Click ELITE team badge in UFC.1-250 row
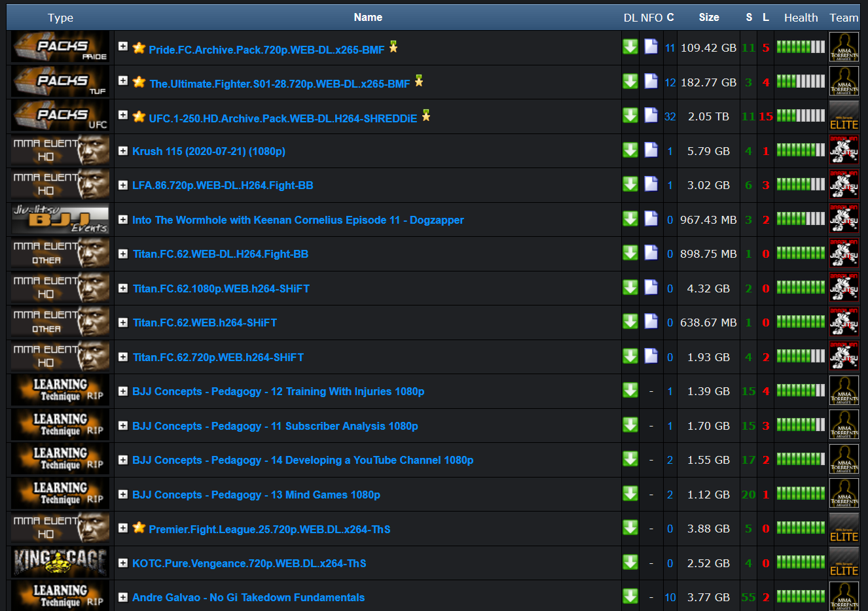 click(844, 116)
